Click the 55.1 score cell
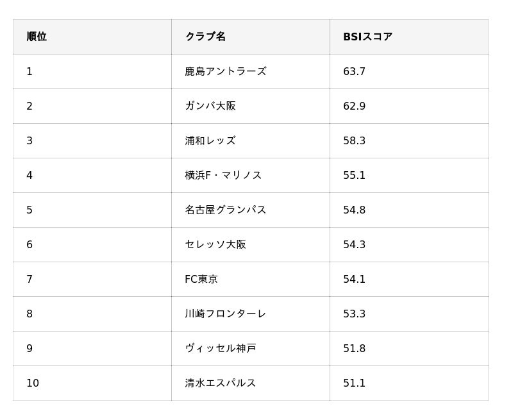The width and height of the screenshot is (513, 420). (x=409, y=175)
